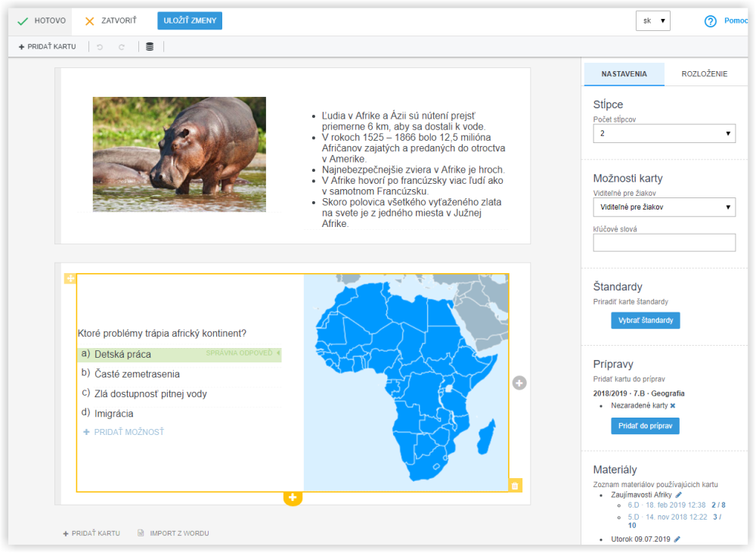Click the 2018/2019 · 7.B · Geografia text

[639, 394]
